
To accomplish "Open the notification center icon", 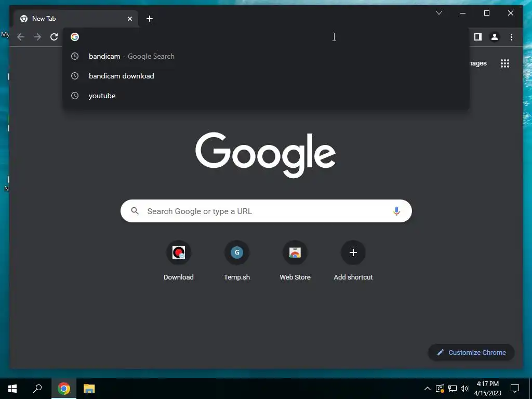I will click(x=515, y=389).
